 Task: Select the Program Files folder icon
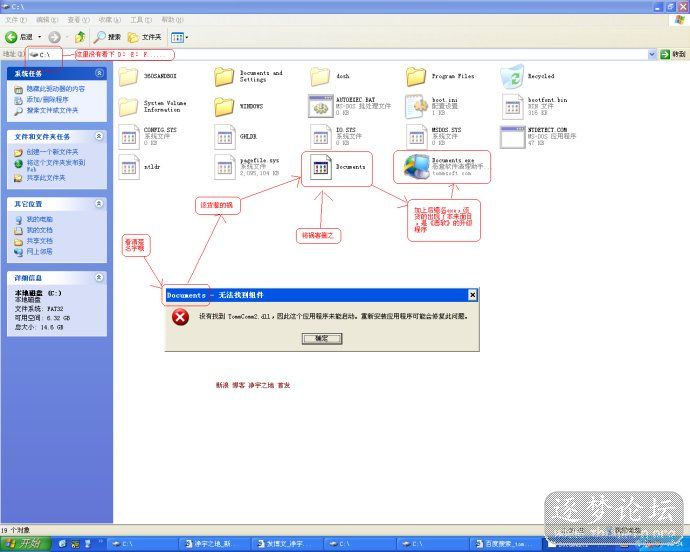click(x=416, y=77)
